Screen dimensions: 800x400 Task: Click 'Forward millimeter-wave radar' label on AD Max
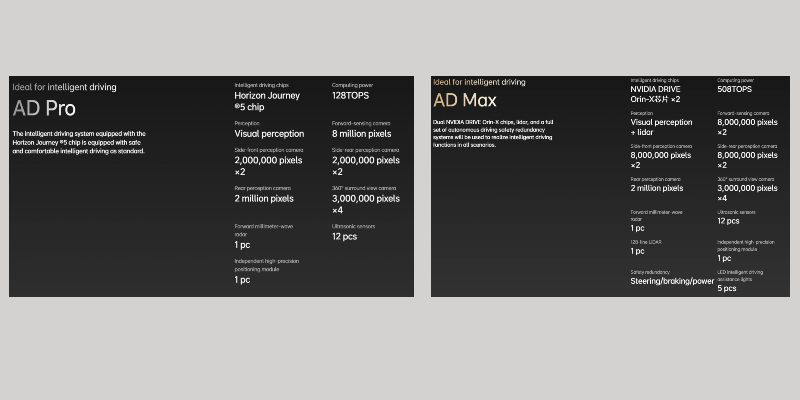pos(656,215)
